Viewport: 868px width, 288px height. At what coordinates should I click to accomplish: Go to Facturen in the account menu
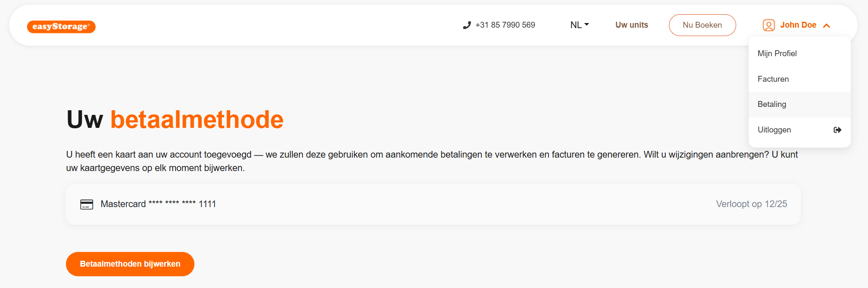tap(773, 79)
